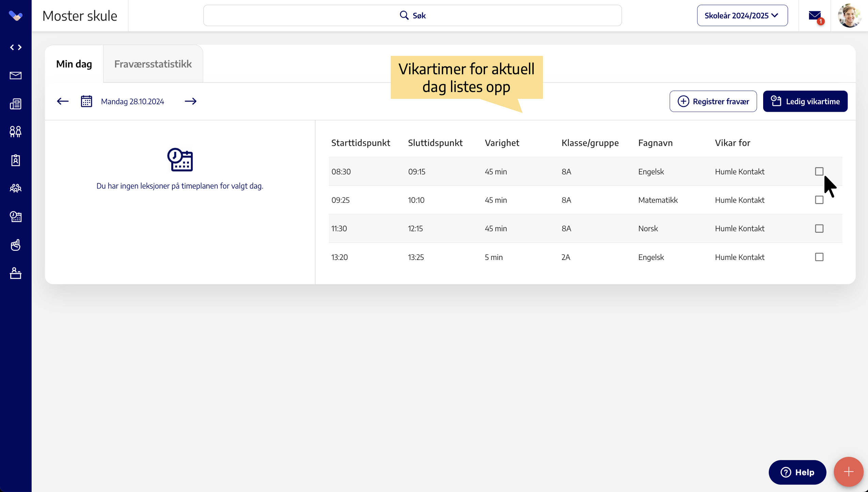868x492 pixels.
Task: Select the 11:30 Norsk lesson checkbox
Action: tap(819, 229)
